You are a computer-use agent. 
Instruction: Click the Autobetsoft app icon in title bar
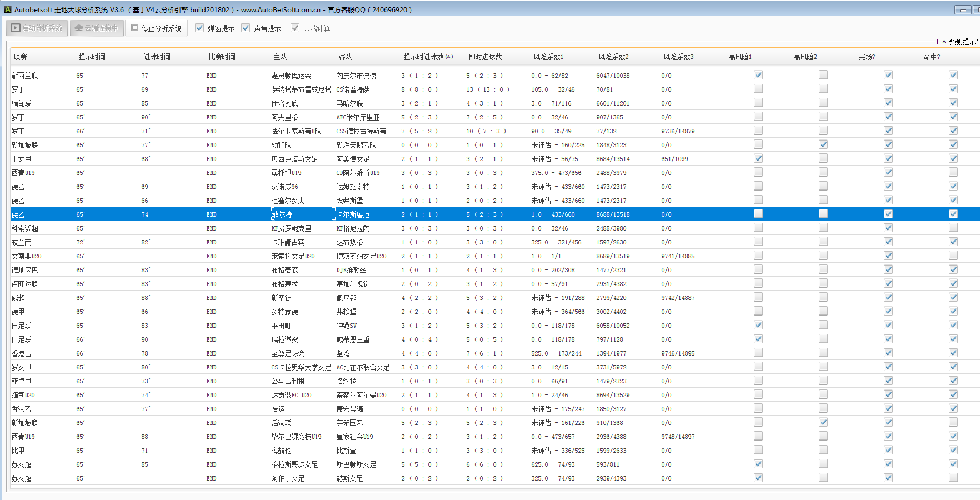tap(8, 9)
